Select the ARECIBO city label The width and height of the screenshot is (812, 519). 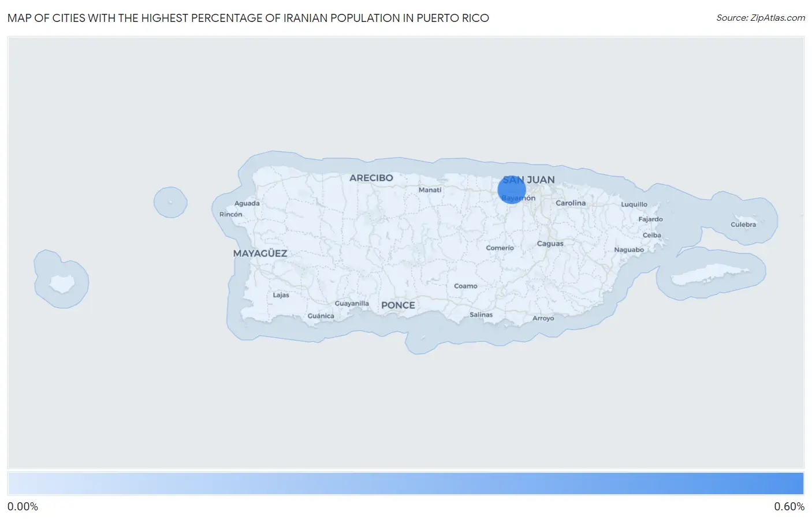[x=371, y=178]
